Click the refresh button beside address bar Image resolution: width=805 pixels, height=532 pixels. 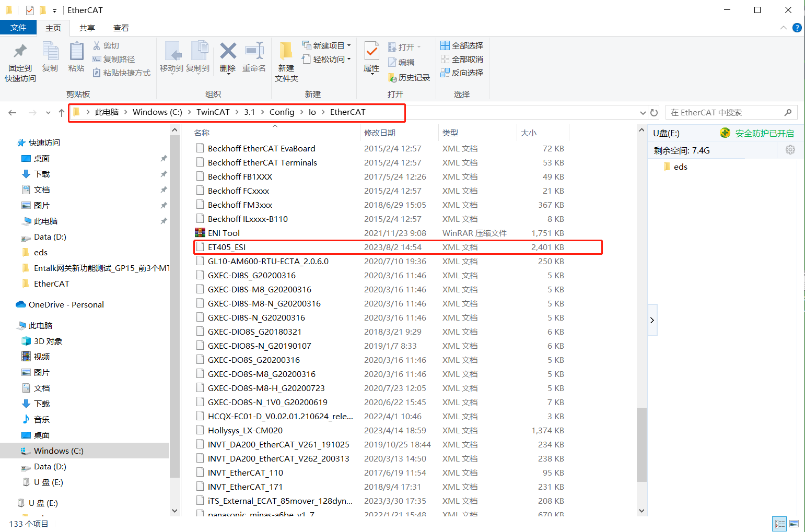click(x=654, y=112)
